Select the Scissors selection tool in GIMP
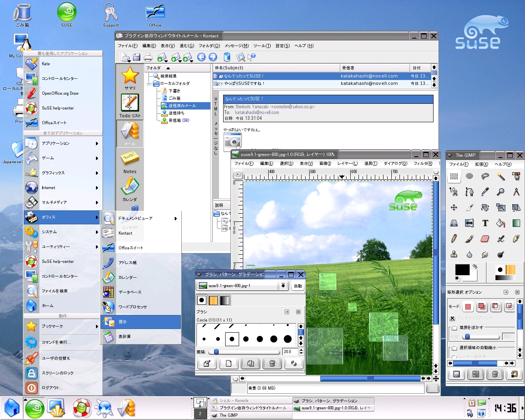 (454, 192)
